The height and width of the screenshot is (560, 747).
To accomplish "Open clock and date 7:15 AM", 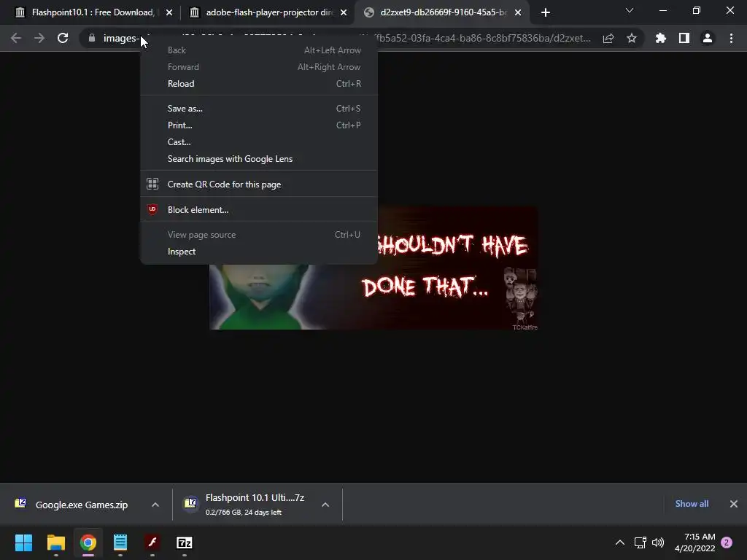I will [695, 542].
